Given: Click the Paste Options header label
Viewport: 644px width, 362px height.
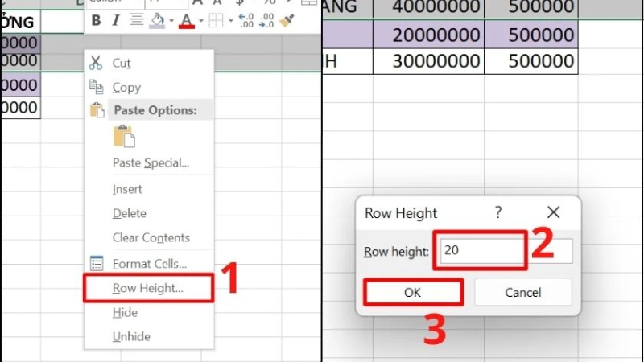Looking at the screenshot, I should [155, 110].
